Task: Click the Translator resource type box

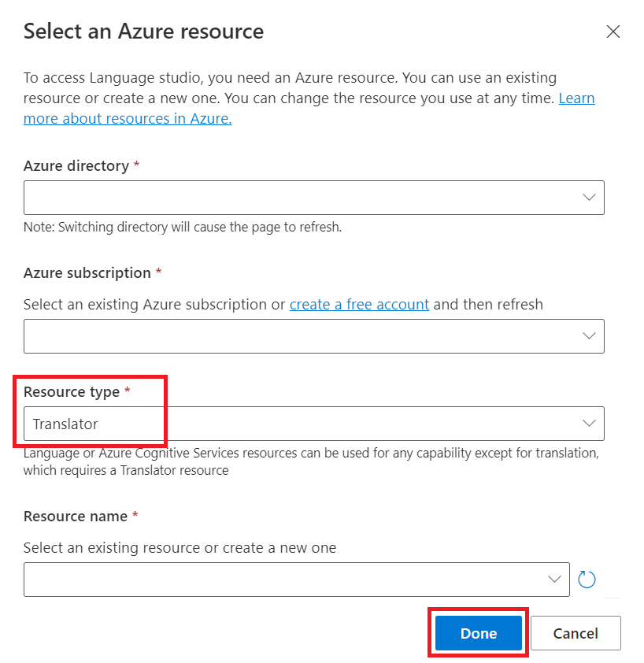Action: (x=236, y=424)
